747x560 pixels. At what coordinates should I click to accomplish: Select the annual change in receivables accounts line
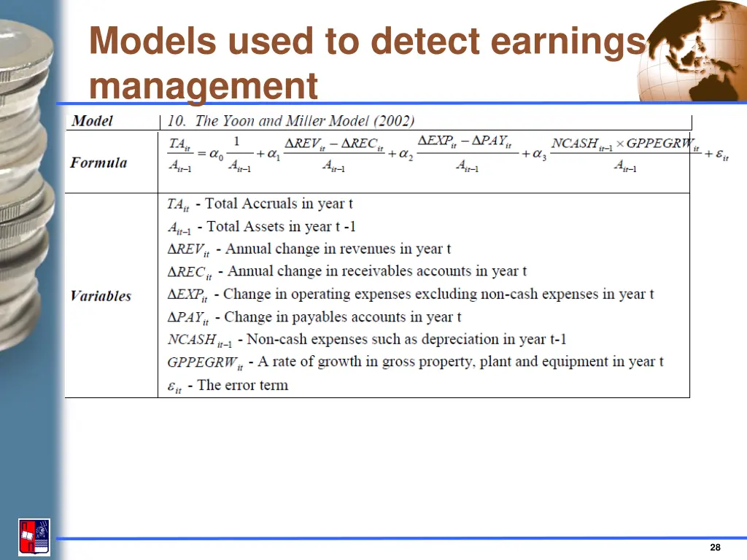click(x=347, y=272)
